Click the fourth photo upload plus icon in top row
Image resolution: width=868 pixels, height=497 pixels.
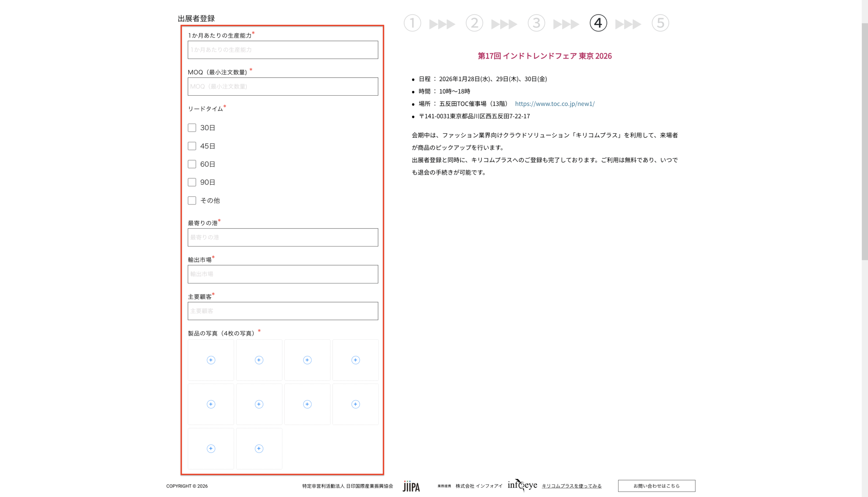click(355, 360)
